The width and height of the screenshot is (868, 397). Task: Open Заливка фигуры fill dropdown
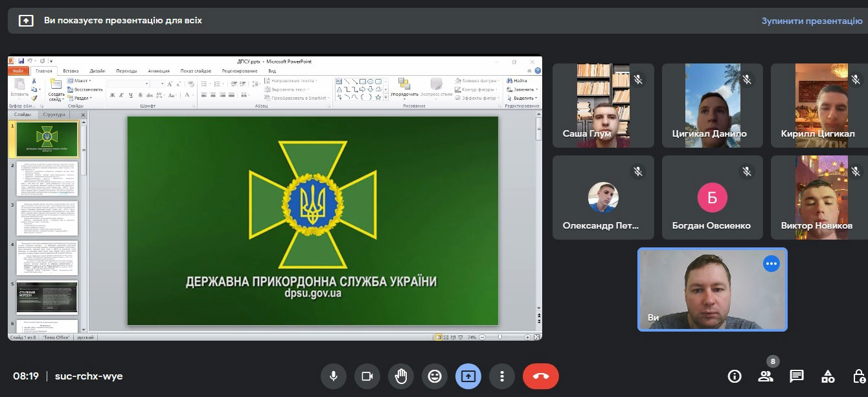pos(479,81)
